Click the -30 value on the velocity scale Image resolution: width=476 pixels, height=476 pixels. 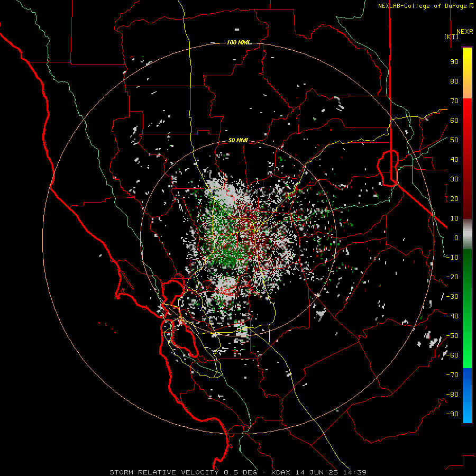(x=452, y=297)
